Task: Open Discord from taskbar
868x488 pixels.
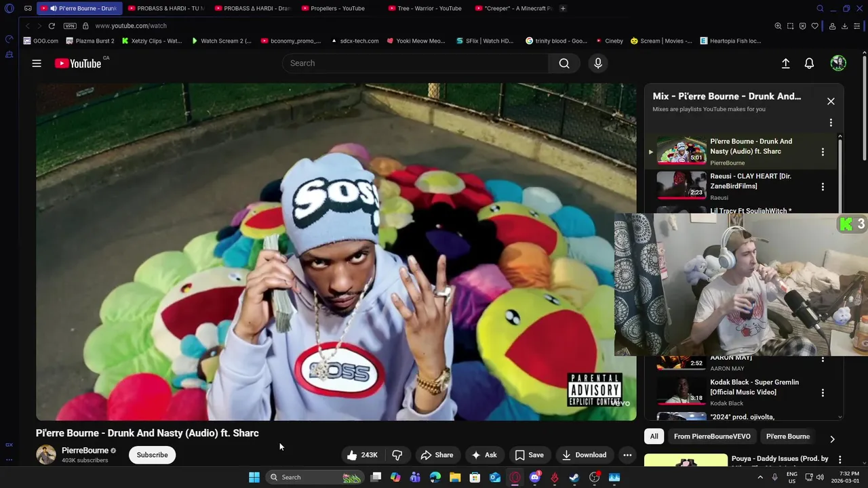Action: click(534, 477)
